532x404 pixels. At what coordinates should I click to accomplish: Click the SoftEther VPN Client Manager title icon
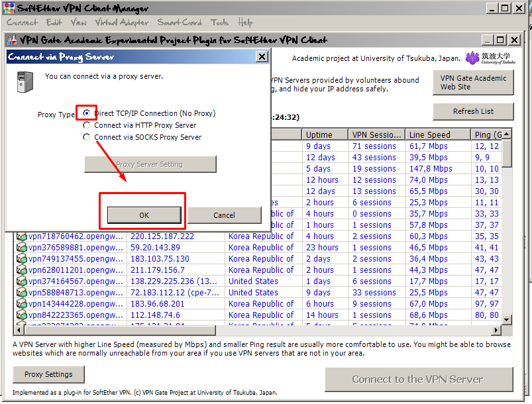(x=9, y=8)
